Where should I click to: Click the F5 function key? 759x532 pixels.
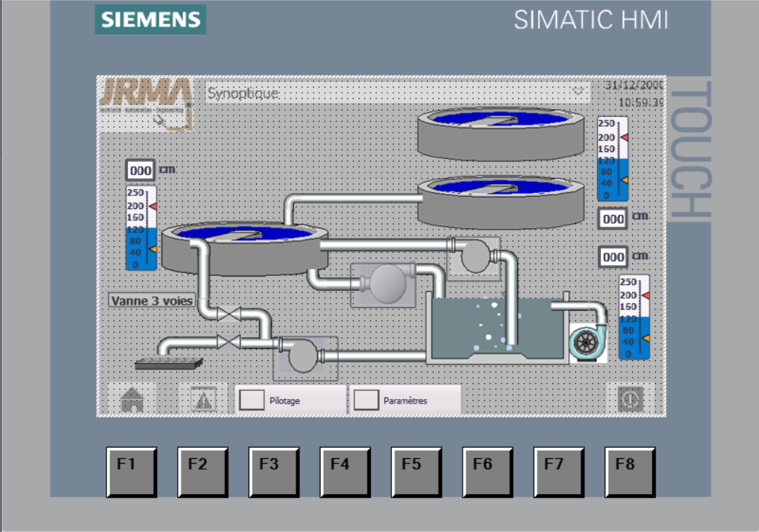click(x=416, y=472)
